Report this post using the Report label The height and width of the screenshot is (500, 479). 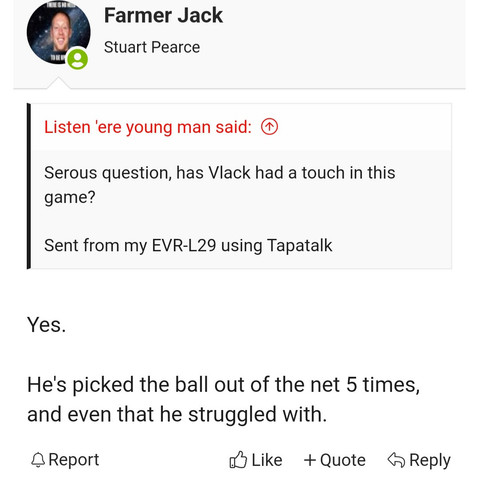click(x=74, y=460)
